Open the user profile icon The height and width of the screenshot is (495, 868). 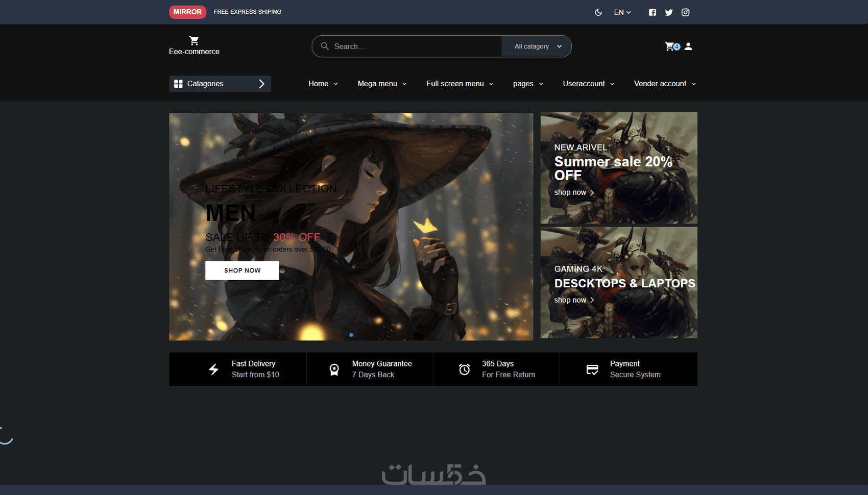[x=688, y=46]
